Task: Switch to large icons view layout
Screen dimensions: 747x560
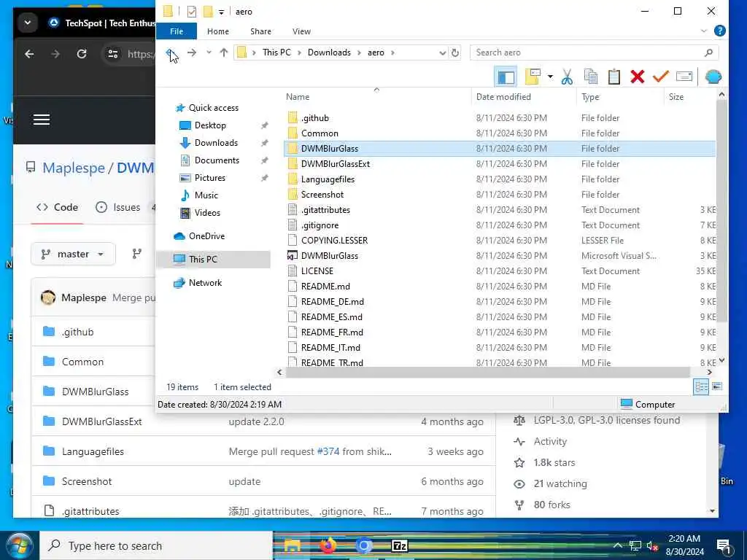Action: pos(717,386)
